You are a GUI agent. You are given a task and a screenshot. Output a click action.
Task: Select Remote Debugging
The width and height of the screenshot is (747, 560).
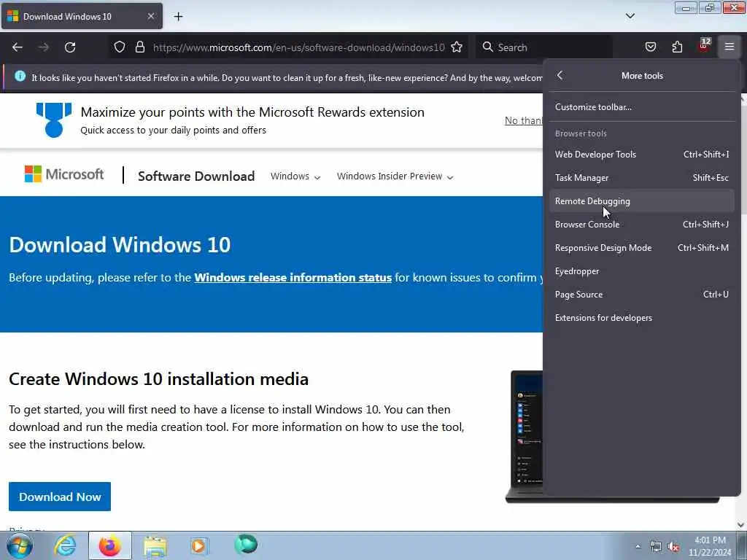click(641, 201)
